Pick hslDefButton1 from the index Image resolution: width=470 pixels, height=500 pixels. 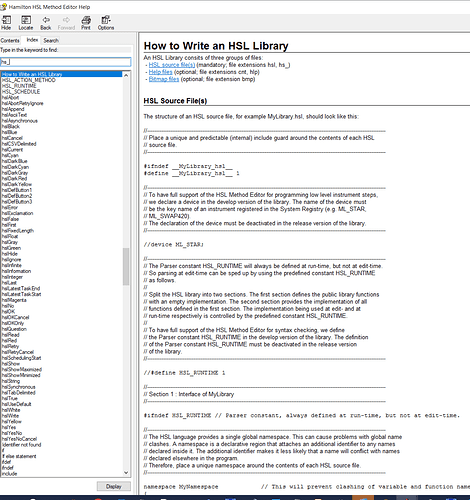tap(17, 190)
